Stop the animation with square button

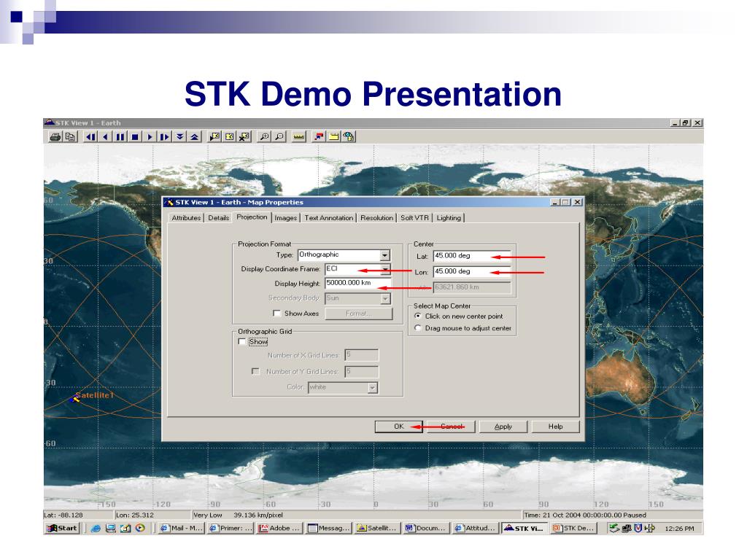tap(135, 137)
